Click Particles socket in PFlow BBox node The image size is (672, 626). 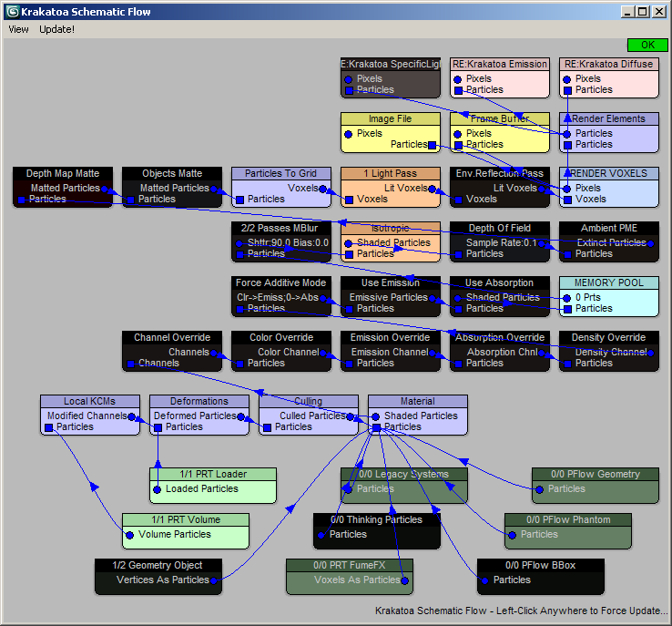[484, 580]
